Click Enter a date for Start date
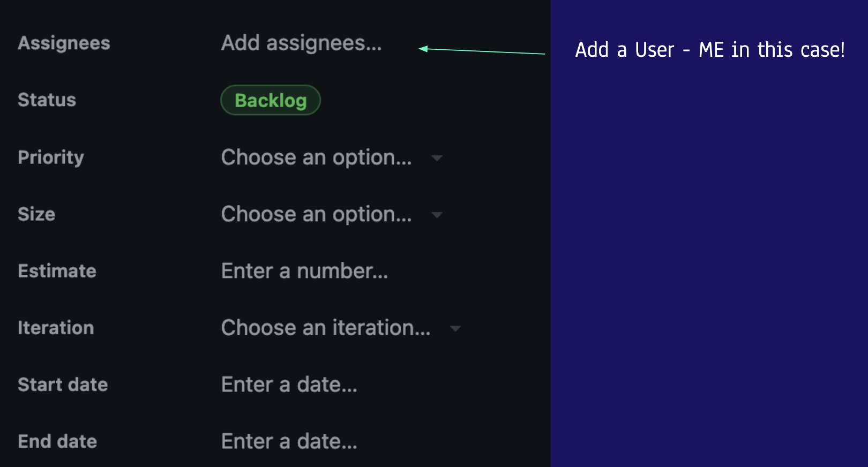Viewport: 868px width, 467px height. [x=289, y=385]
